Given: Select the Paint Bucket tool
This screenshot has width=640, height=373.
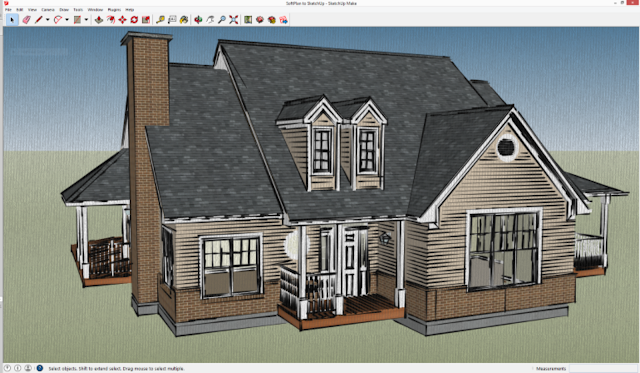Looking at the screenshot, I should coord(184,20).
